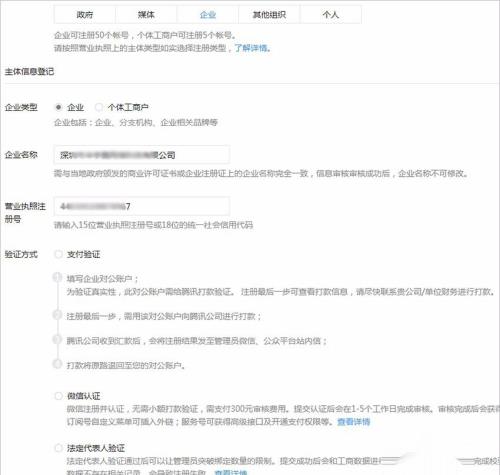Choose 法定代表人验证 verification method
This screenshot has width=500, height=475.
click(x=58, y=448)
